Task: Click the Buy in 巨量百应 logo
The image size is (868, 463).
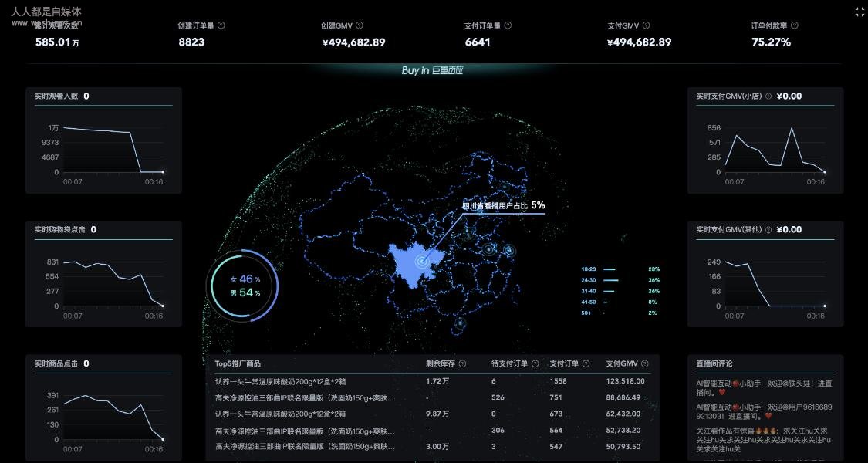Action: [x=432, y=70]
